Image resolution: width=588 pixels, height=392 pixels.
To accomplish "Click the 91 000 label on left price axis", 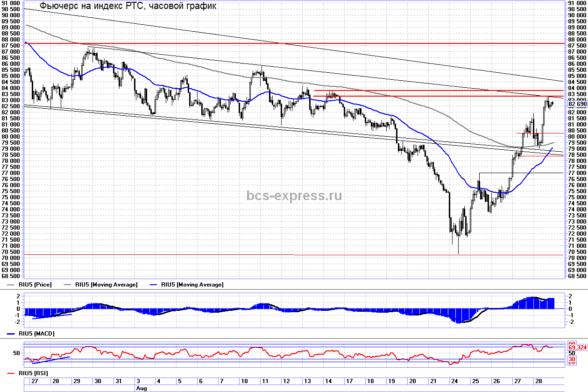I will [x=10, y=3].
